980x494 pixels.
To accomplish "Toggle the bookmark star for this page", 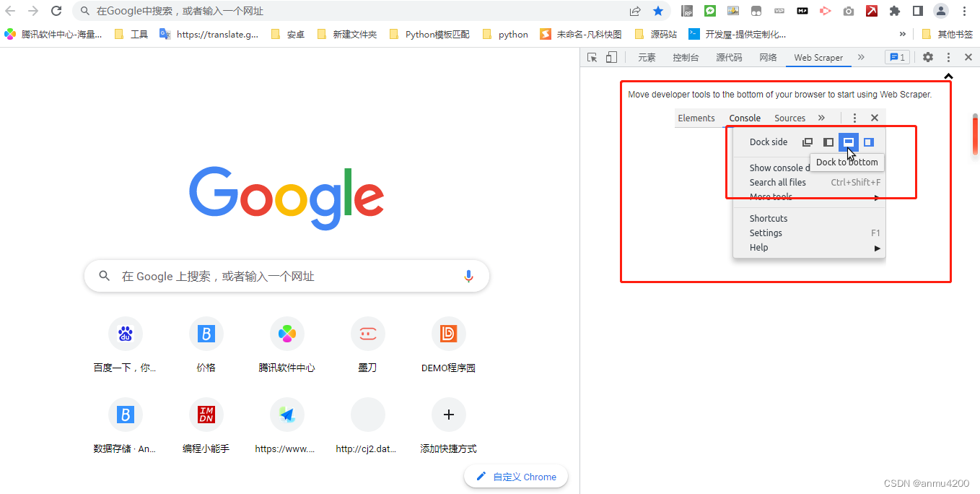I will pos(658,11).
